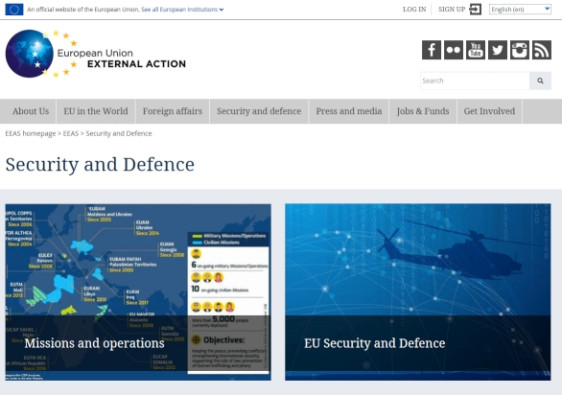Click the sign-up arrow icon
This screenshot has height=395, width=562.
[x=475, y=9]
